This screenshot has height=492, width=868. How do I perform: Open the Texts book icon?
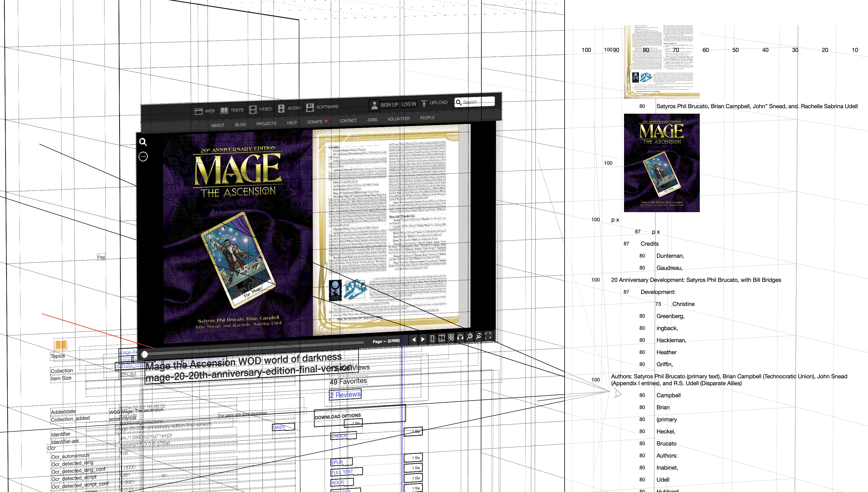224,111
